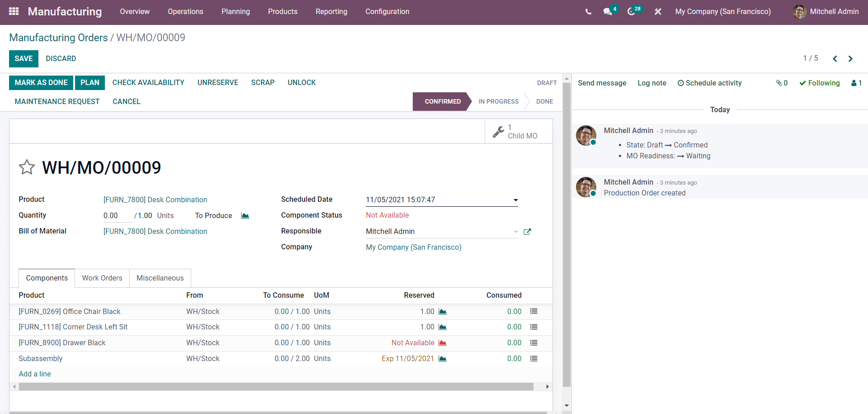Click the DISCARD button

tap(61, 59)
